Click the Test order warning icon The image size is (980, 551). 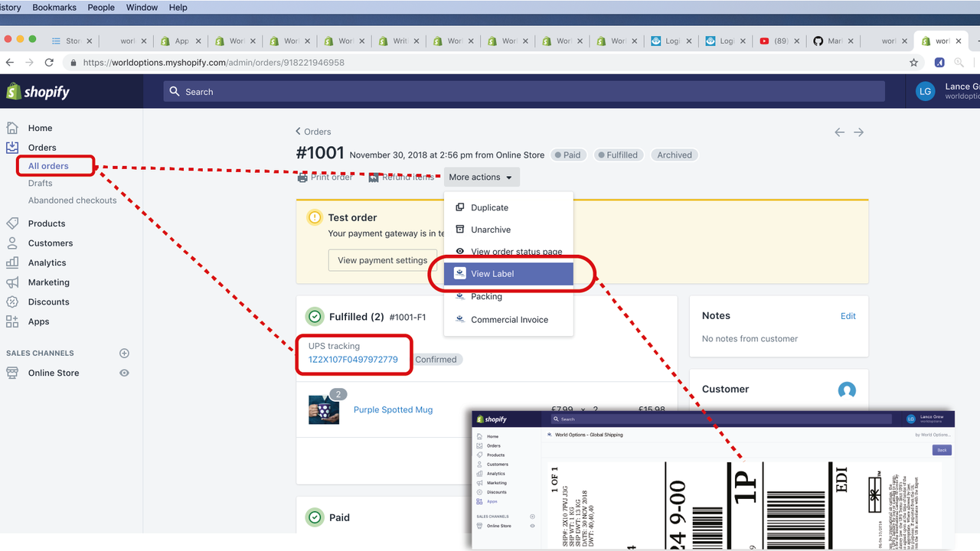[315, 217]
